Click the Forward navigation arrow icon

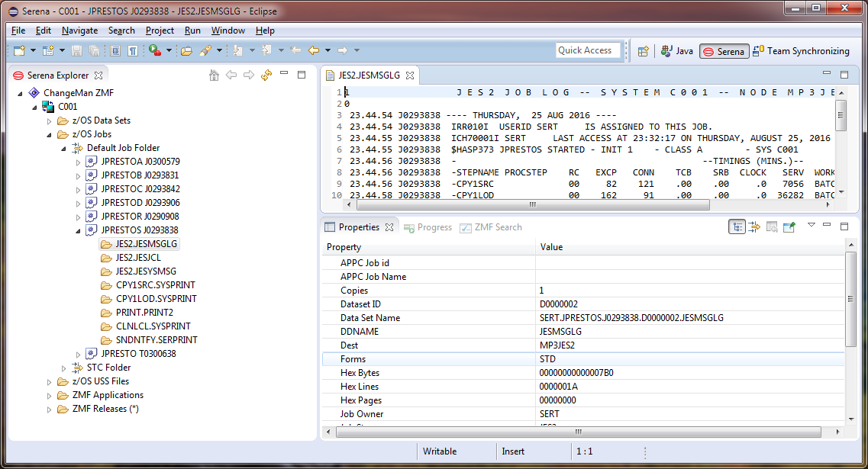343,51
